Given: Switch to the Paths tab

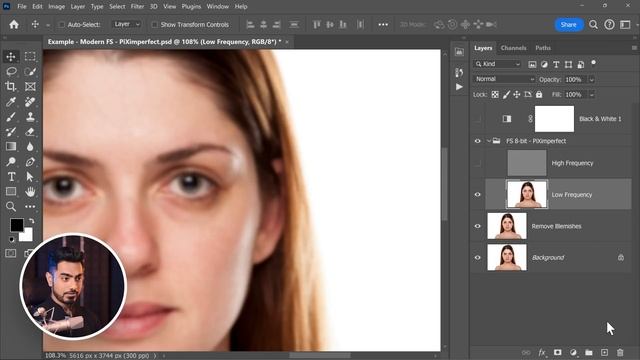Looking at the screenshot, I should [x=543, y=48].
